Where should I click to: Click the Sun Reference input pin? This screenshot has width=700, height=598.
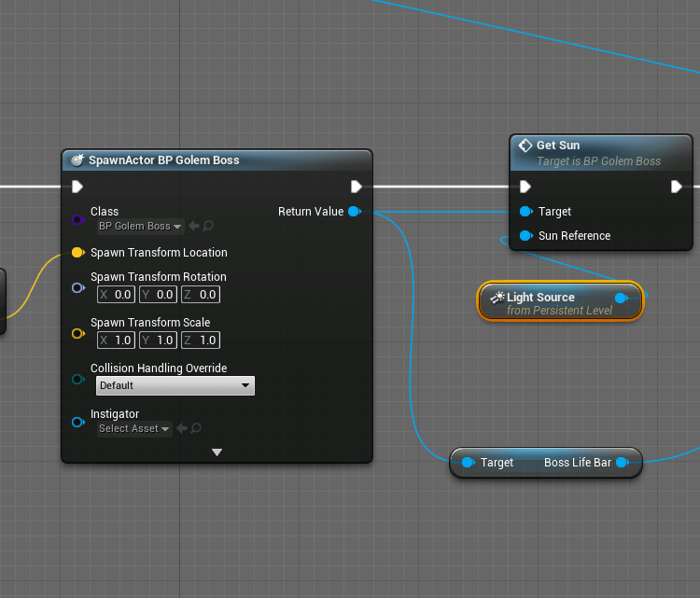[x=526, y=236]
